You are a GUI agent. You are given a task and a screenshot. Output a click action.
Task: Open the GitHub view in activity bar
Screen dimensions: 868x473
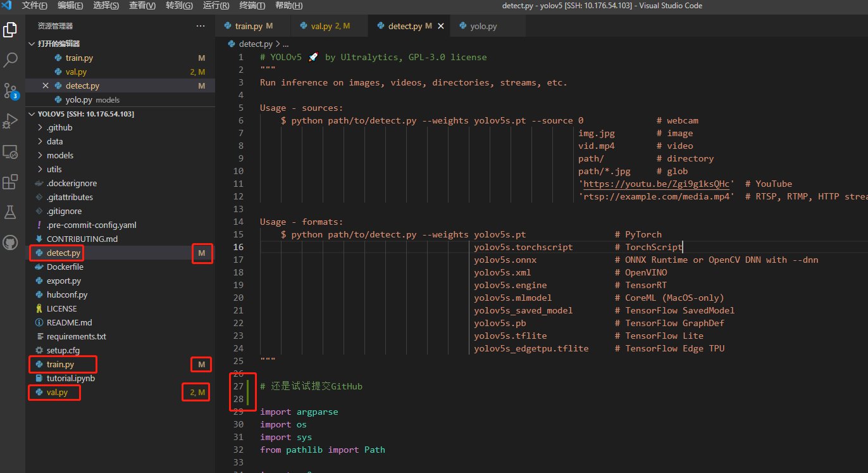click(10, 243)
